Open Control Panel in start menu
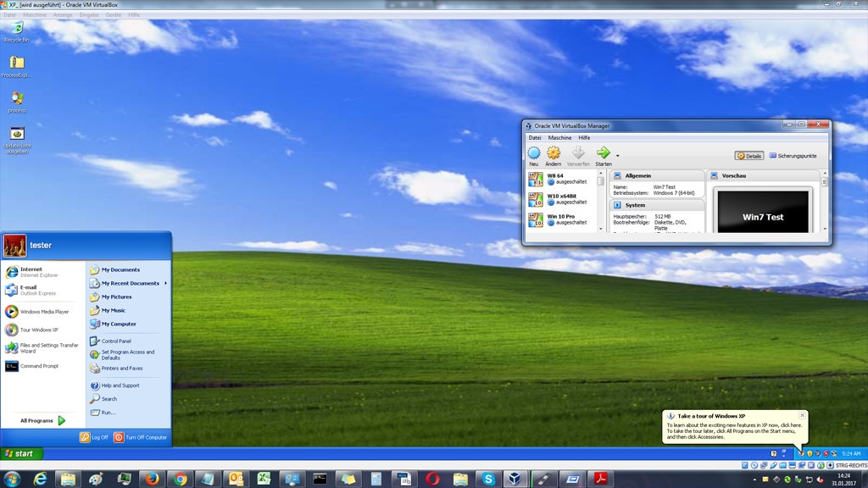This screenshot has width=868, height=488. [x=129, y=341]
